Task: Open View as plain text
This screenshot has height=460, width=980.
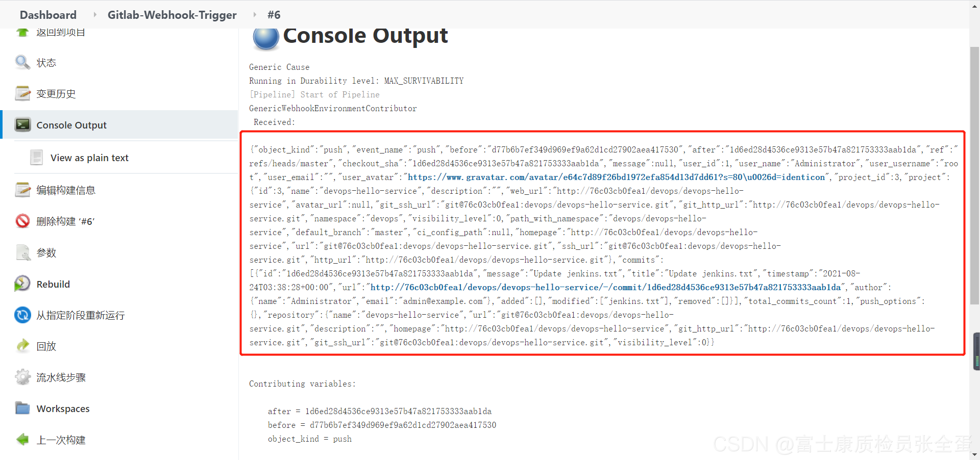Action: (89, 158)
